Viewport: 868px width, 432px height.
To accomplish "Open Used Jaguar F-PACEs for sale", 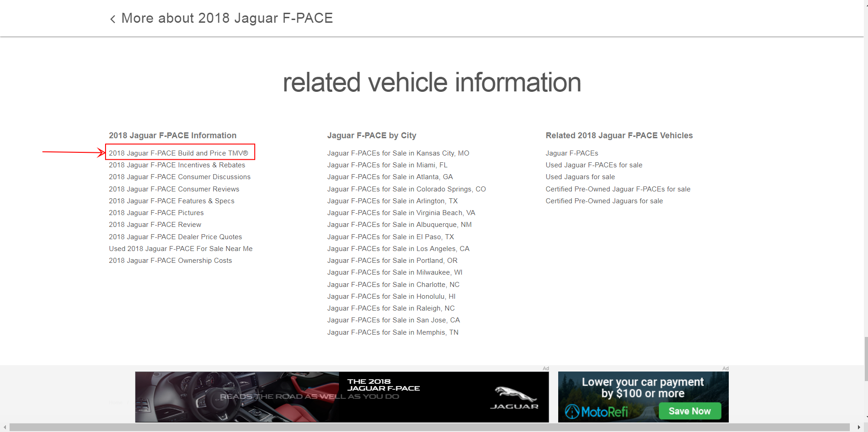I will point(594,165).
